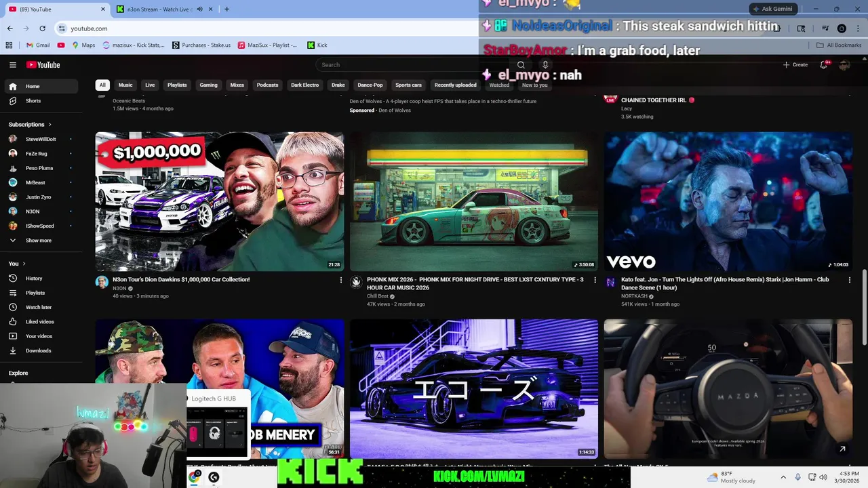Viewport: 868px width, 488px height.
Task: Play the vevo Club Dance Scene thumbnail
Action: coord(728,201)
